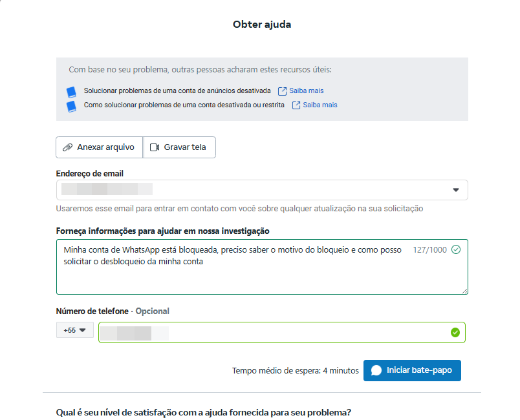Click the book icon beside ad account resource

pyautogui.click(x=71, y=92)
